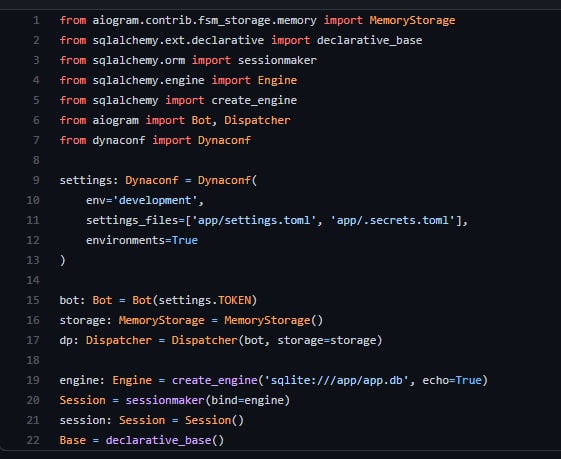Click line number 22
This screenshot has height=459, width=561.
pyautogui.click(x=33, y=440)
